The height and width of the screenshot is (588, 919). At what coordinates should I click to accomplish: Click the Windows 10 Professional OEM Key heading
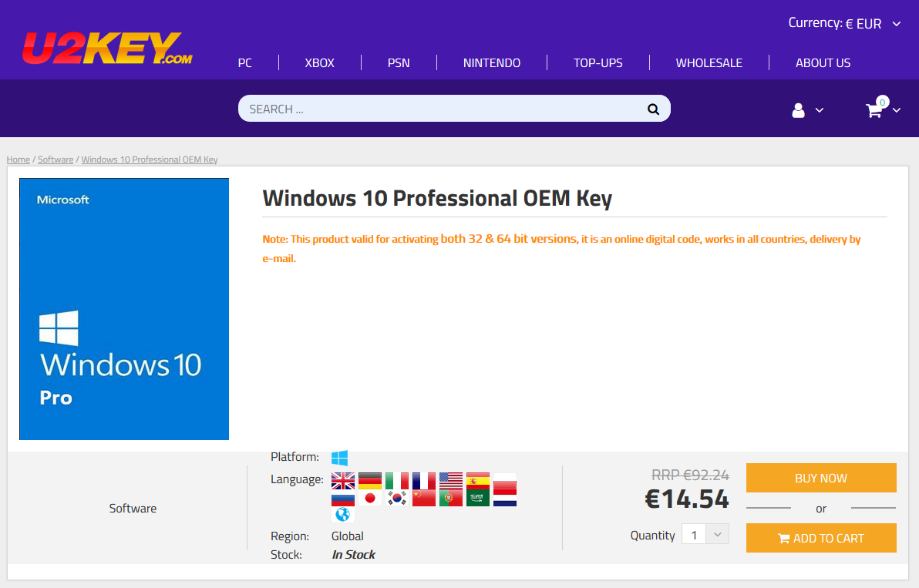[x=437, y=199]
